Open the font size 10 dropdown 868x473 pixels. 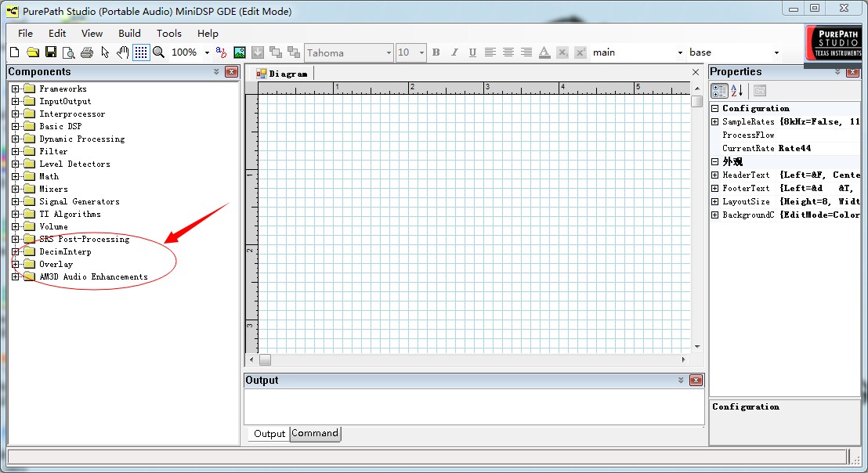coord(421,52)
